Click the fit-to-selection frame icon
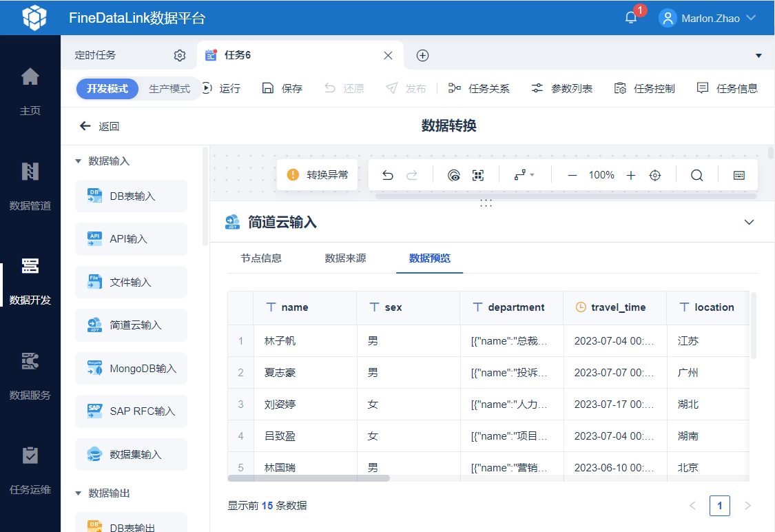The width and height of the screenshot is (775, 532). click(478, 175)
